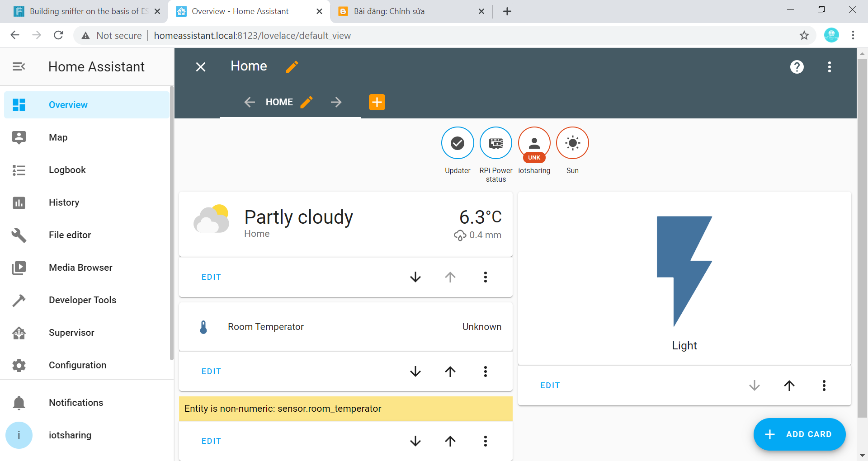This screenshot has width=868, height=461.
Task: Open the Map view from sidebar
Action: 57,137
